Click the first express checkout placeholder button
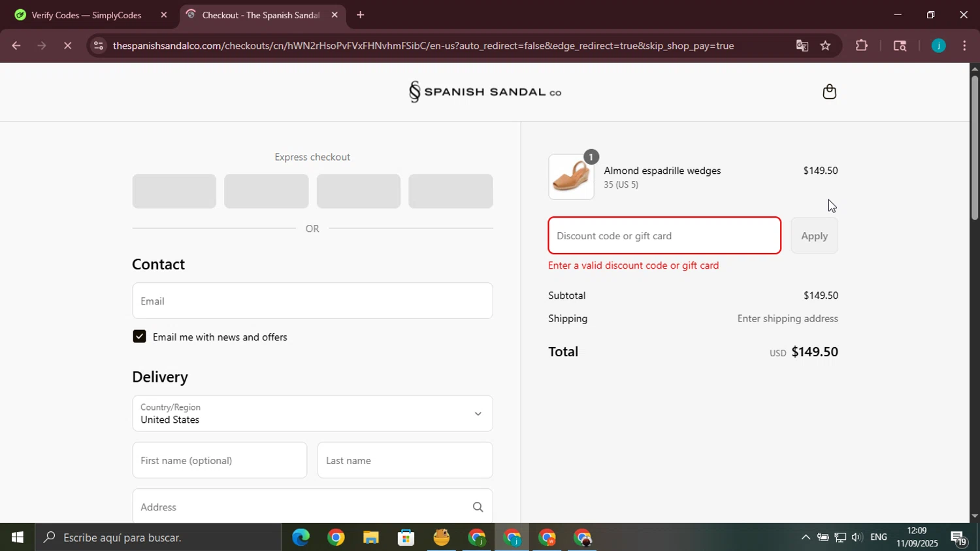 click(174, 191)
